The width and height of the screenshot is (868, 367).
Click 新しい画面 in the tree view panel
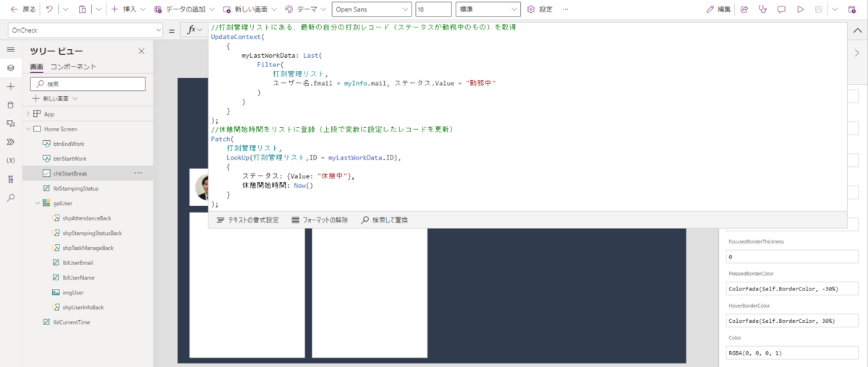55,98
